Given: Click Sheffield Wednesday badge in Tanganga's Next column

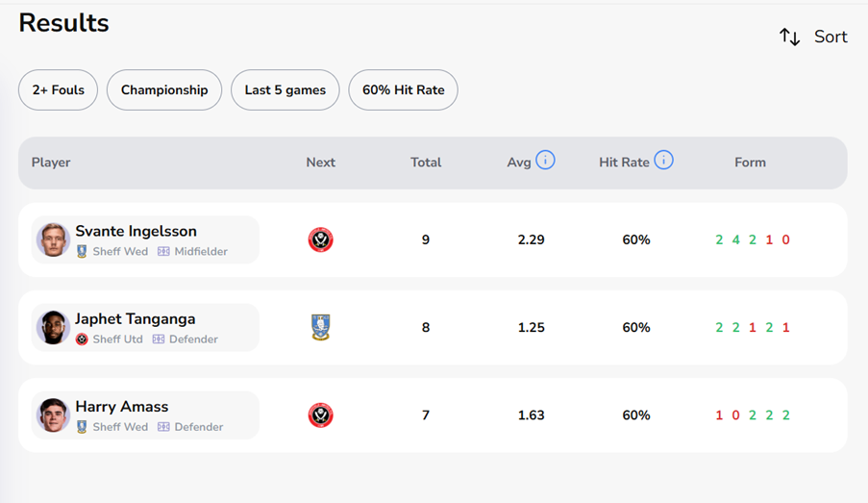Looking at the screenshot, I should pos(321,328).
